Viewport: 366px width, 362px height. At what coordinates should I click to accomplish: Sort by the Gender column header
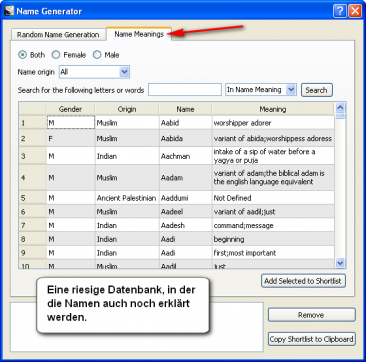[70, 109]
